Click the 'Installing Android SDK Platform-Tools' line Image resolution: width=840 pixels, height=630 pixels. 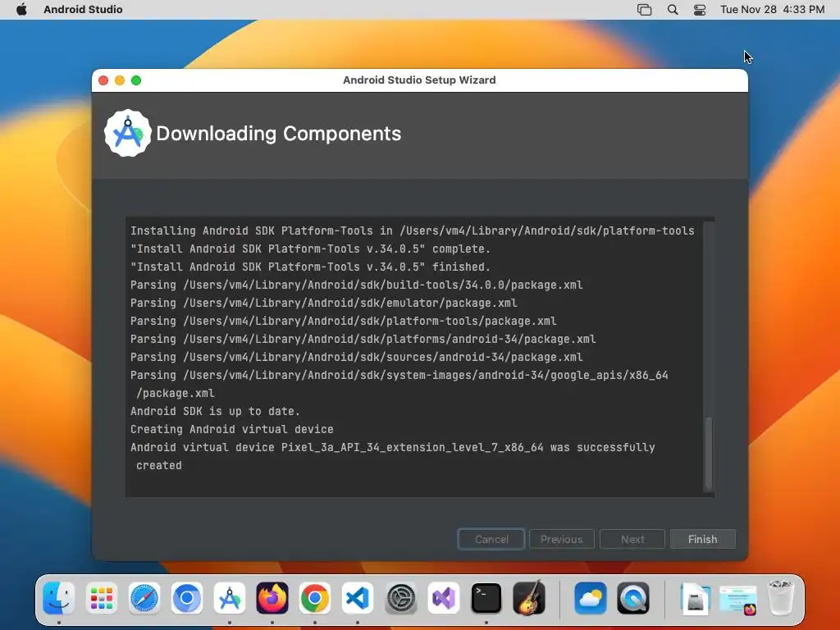click(413, 231)
